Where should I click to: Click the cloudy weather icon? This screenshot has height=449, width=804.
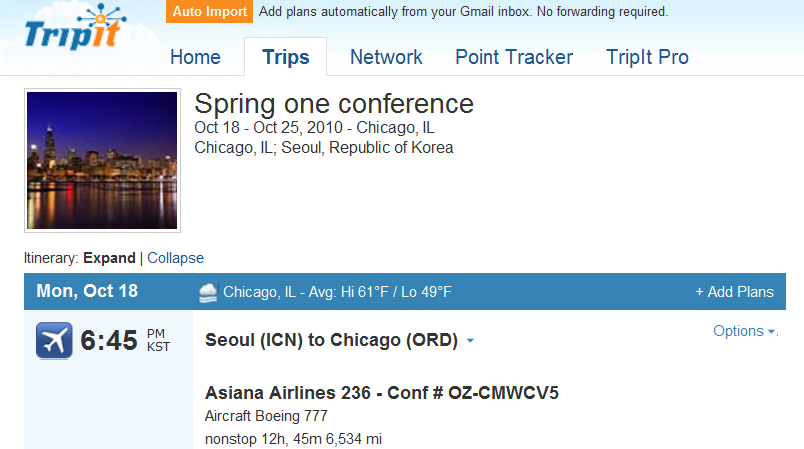(208, 292)
